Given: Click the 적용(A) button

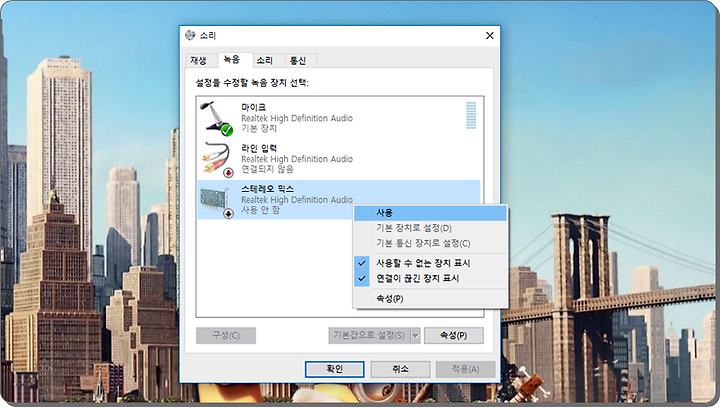Looking at the screenshot, I should (x=466, y=369).
